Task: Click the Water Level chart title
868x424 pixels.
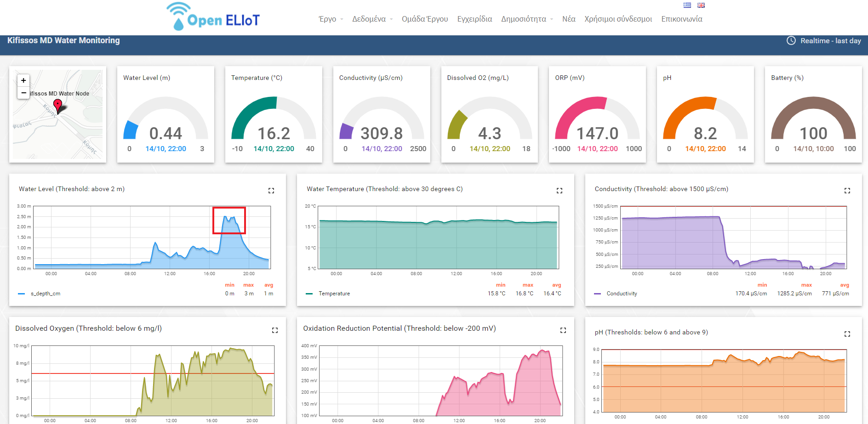Action: [72, 189]
